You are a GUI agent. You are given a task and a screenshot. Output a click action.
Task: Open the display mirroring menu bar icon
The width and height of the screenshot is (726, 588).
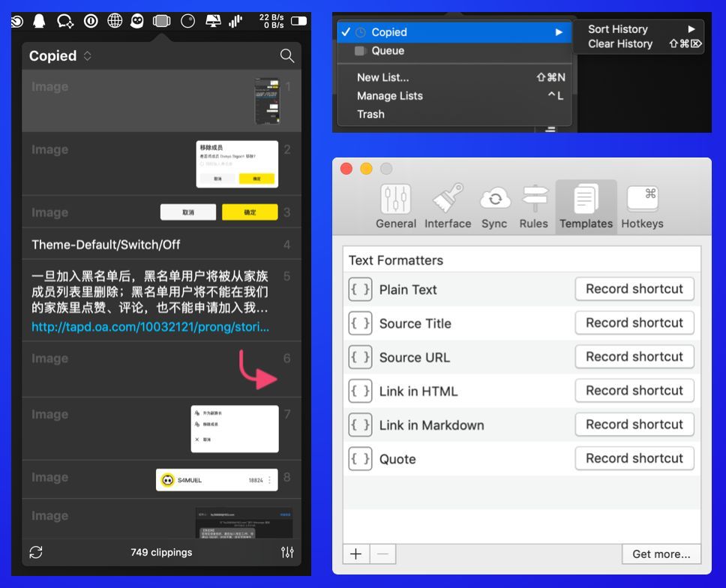coord(213,21)
